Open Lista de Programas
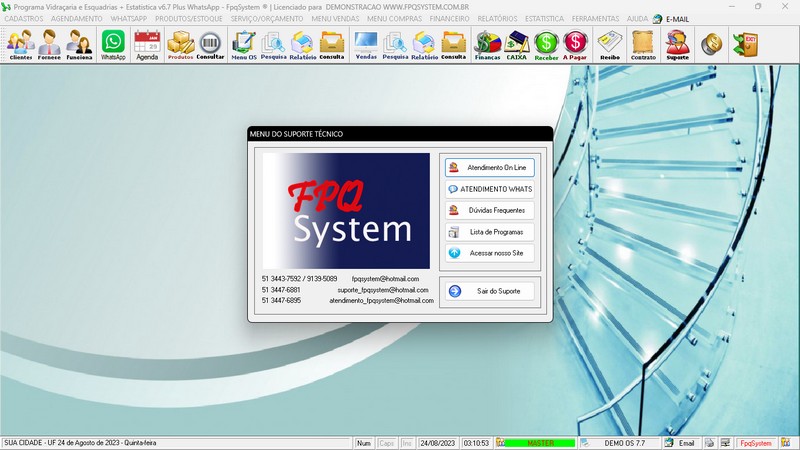Screen dimensions: 800x450 (490, 232)
